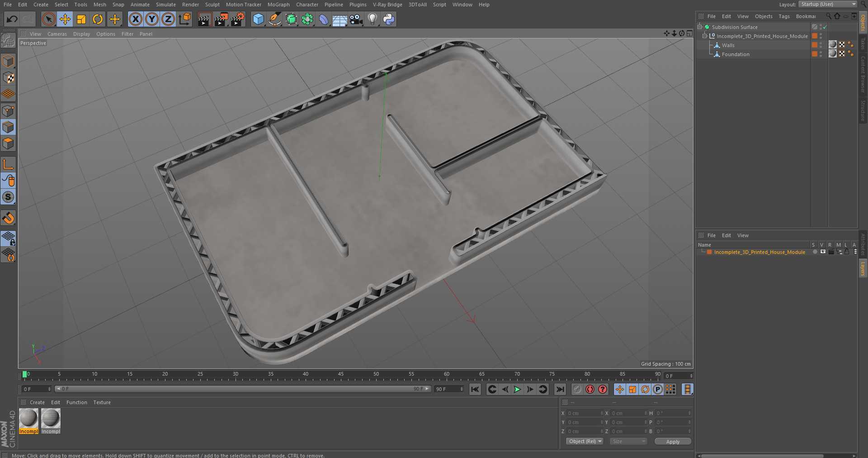
Task: Add a Camera object
Action: coord(356,19)
